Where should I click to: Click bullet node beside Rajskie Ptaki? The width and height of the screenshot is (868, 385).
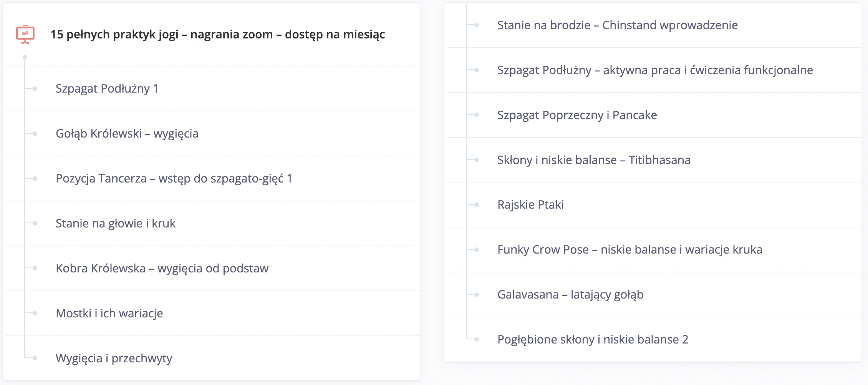tap(477, 205)
